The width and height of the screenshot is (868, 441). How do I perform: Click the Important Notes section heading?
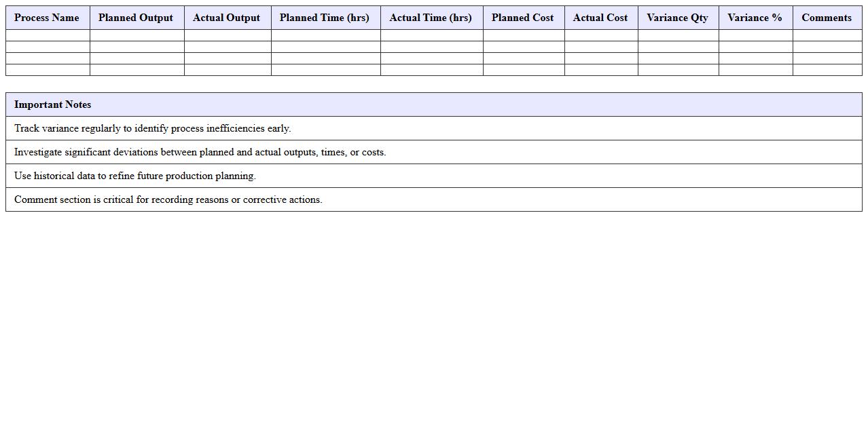click(x=53, y=104)
